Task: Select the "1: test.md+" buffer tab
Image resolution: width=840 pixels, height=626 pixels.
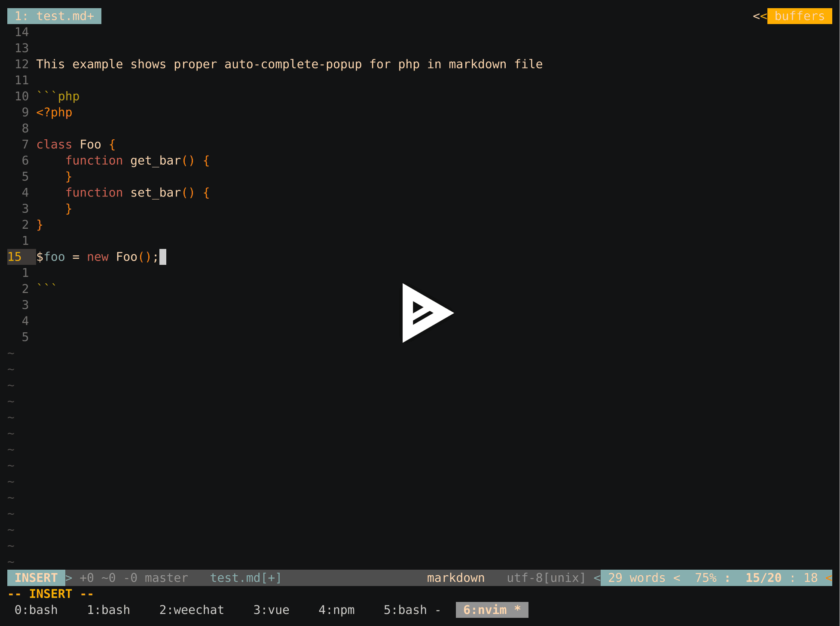Action: pos(54,16)
